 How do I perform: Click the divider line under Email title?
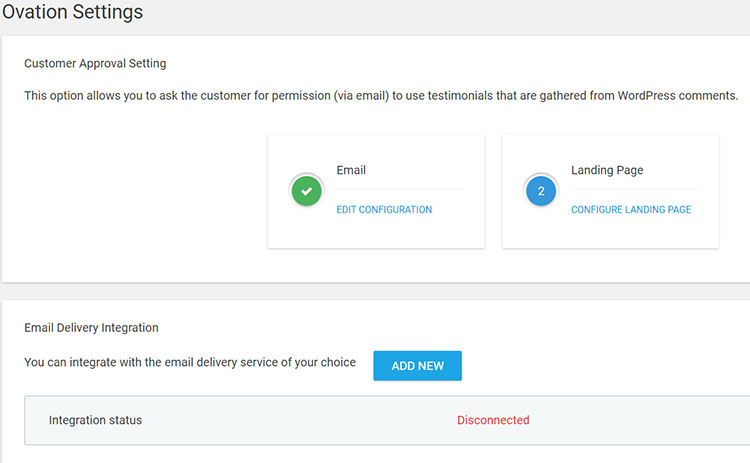400,189
